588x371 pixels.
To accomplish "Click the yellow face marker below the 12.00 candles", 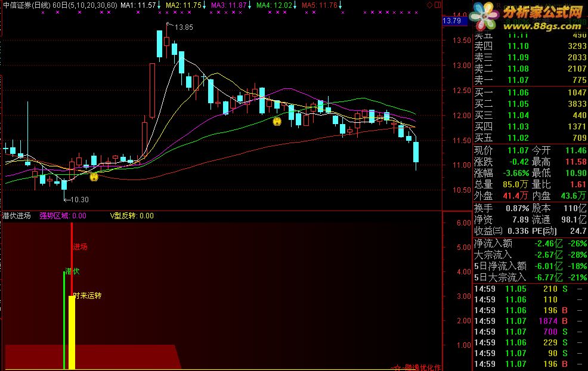I will [x=277, y=121].
